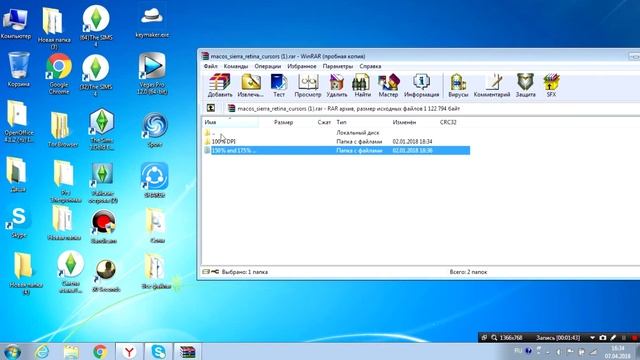
Task: Open the Операции menu
Action: click(x=267, y=66)
